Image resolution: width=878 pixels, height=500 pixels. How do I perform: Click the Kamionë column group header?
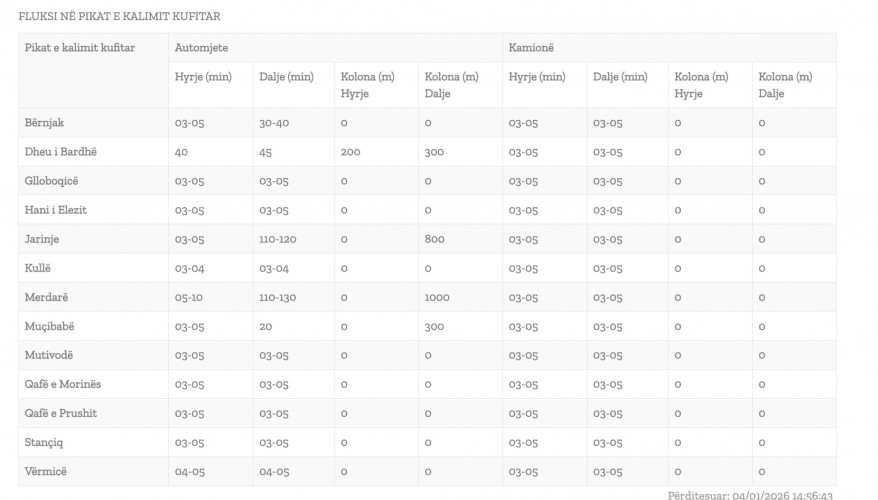point(531,48)
